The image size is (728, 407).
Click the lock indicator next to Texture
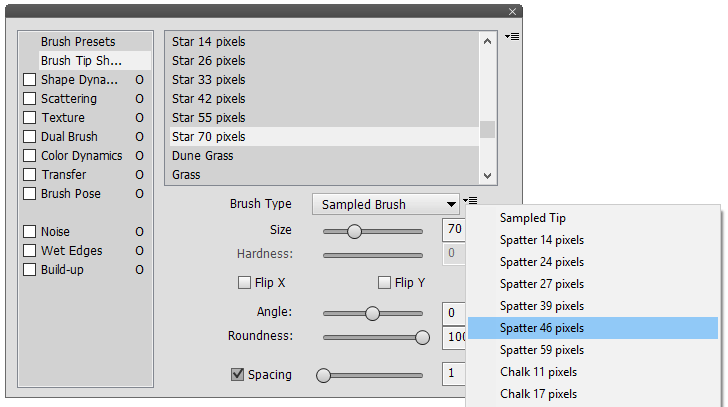click(x=140, y=118)
